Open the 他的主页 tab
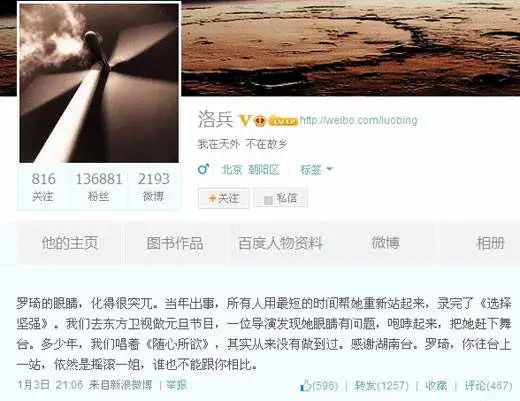The image size is (520, 401). pos(70,243)
